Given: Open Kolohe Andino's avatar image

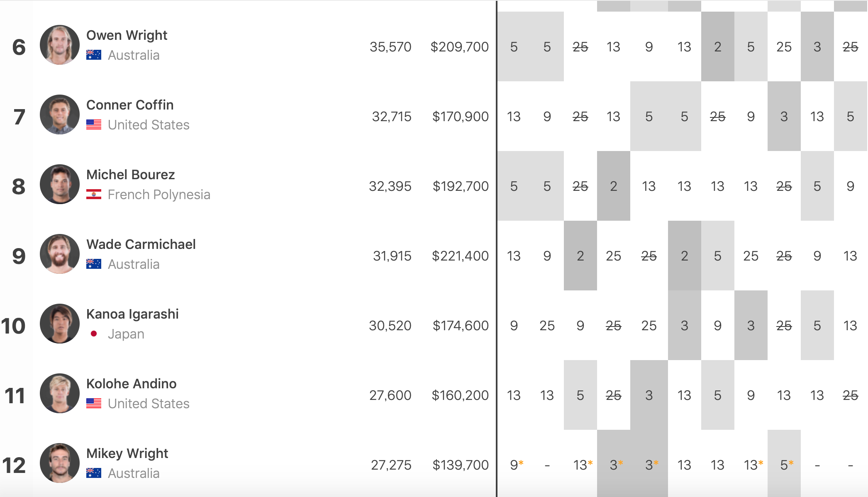Looking at the screenshot, I should [x=60, y=393].
